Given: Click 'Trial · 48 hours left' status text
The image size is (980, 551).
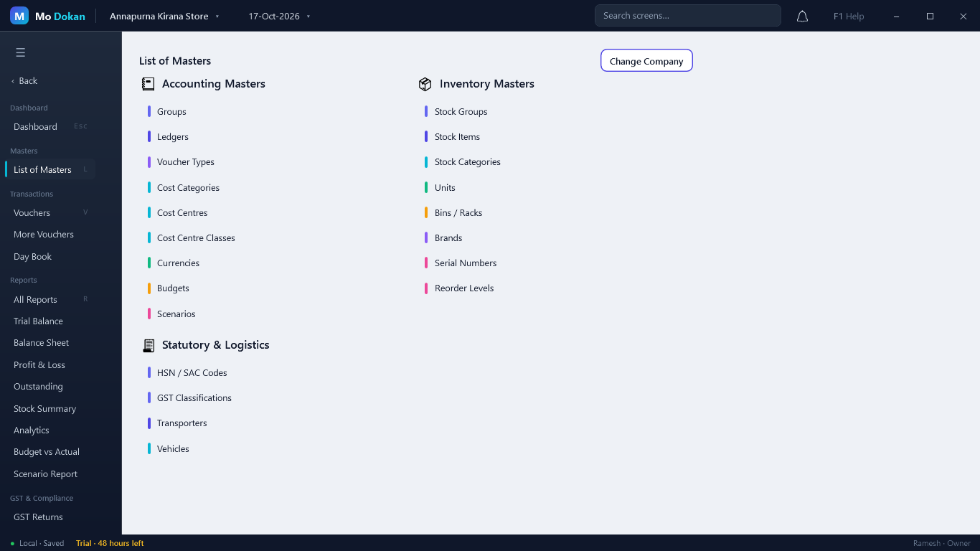Looking at the screenshot, I should click(x=110, y=543).
